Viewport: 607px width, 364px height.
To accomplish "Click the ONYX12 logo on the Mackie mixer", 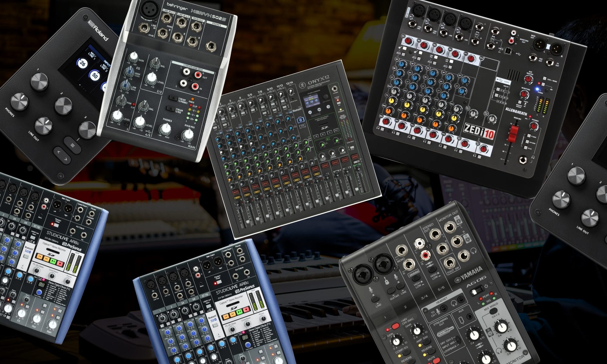I will tap(319, 80).
